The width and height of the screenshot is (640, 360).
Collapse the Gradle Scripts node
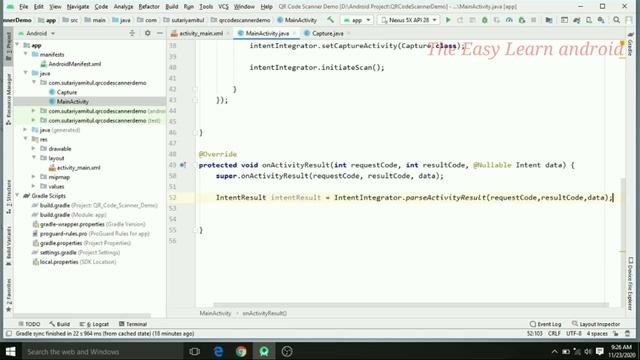coord(18,196)
